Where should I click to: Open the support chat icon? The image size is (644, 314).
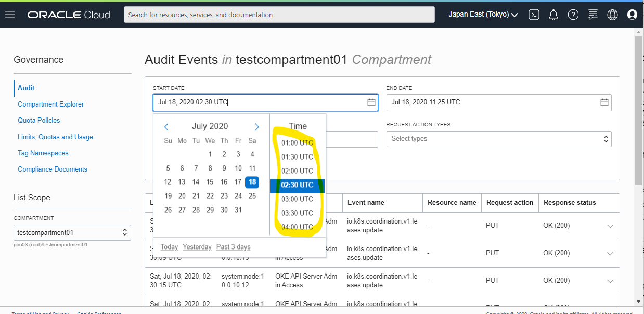[593, 15]
